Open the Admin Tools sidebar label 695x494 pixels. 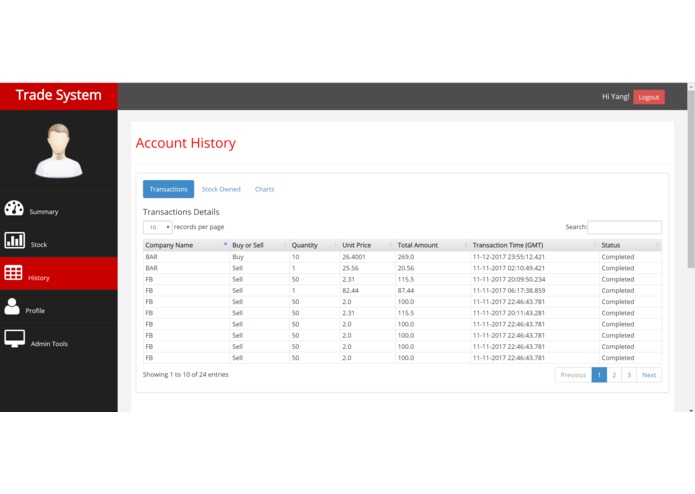pos(49,344)
